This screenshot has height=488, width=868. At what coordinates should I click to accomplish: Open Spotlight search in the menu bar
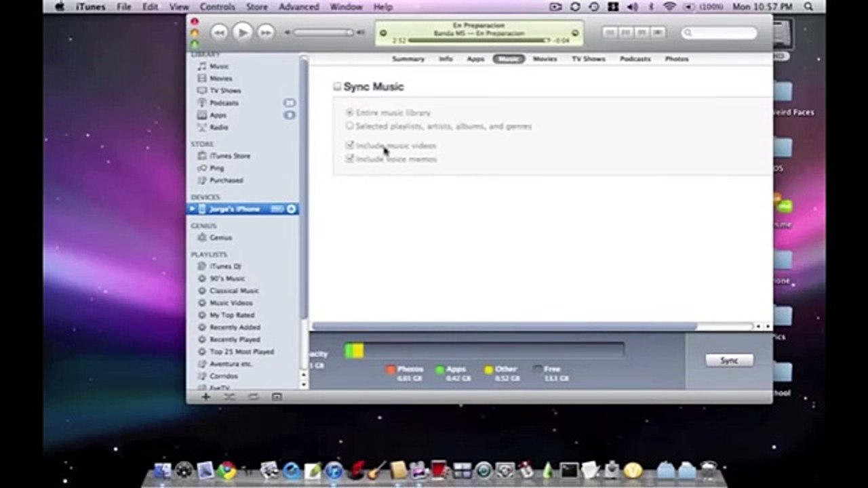click(x=808, y=7)
